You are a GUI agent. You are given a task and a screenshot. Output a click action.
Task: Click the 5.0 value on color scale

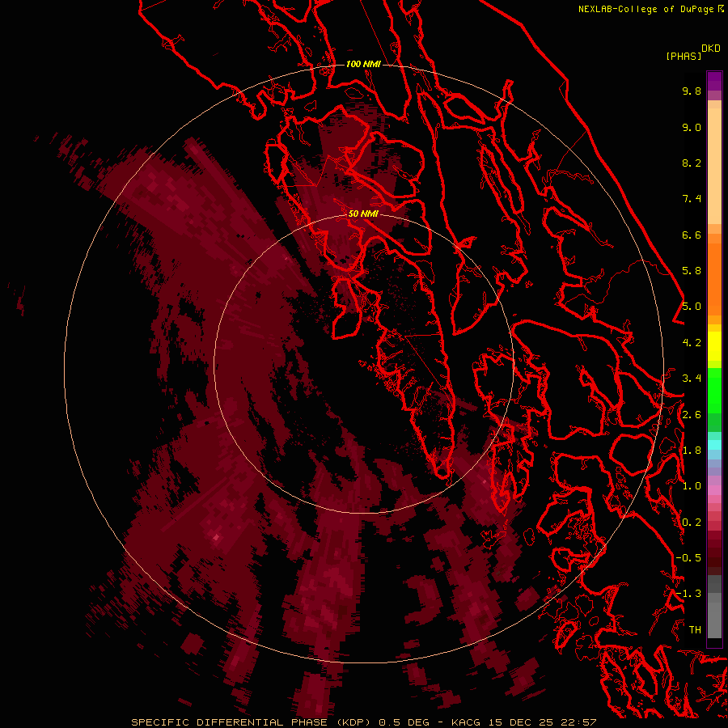coord(692,307)
